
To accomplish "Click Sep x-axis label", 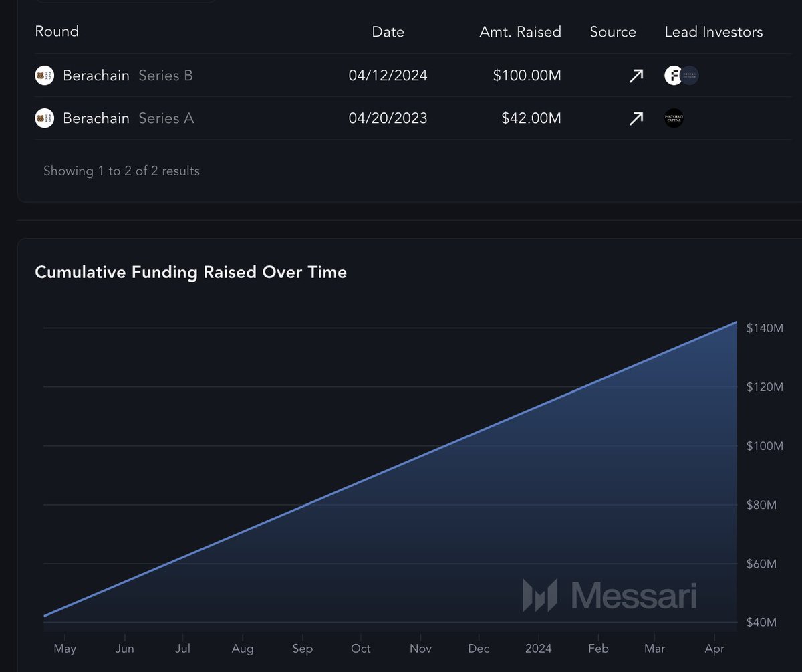I will [x=303, y=649].
